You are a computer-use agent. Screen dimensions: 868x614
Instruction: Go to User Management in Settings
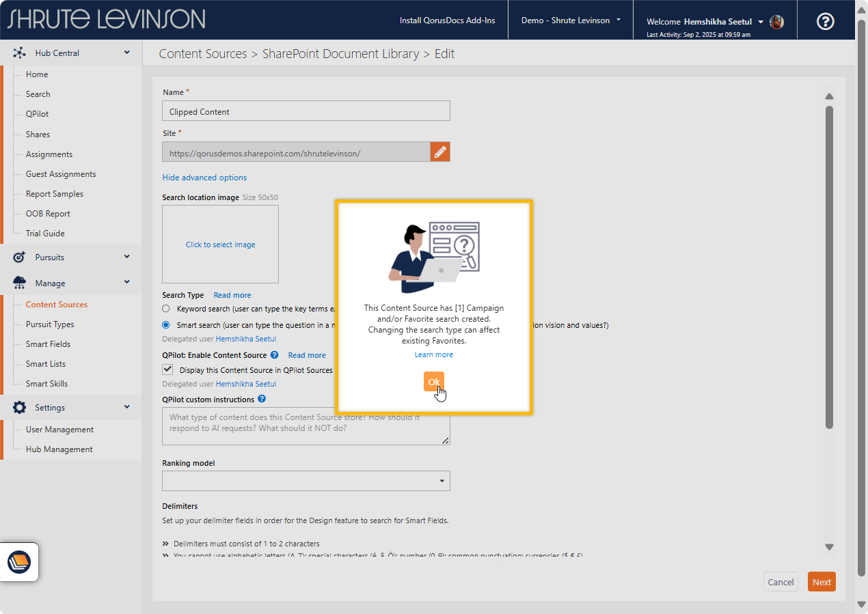pos(59,430)
